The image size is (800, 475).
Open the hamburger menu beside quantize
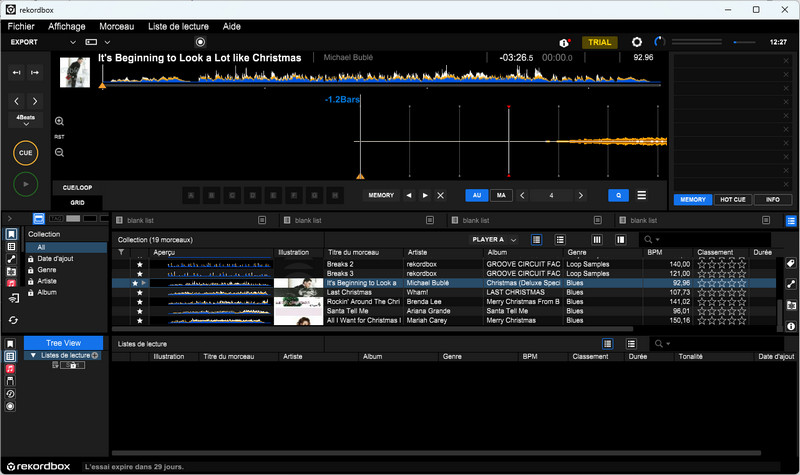coord(642,195)
